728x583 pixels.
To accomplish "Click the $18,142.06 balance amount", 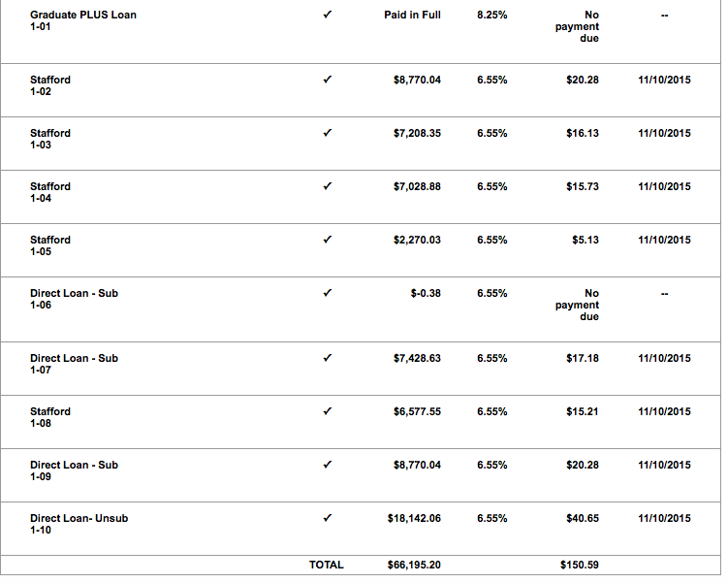I will coord(414,518).
